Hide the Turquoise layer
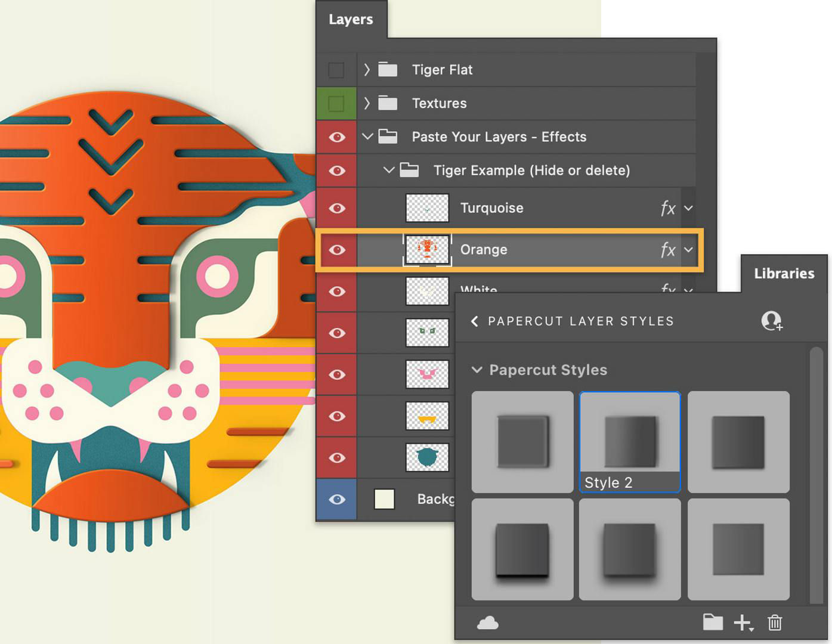 pos(336,208)
